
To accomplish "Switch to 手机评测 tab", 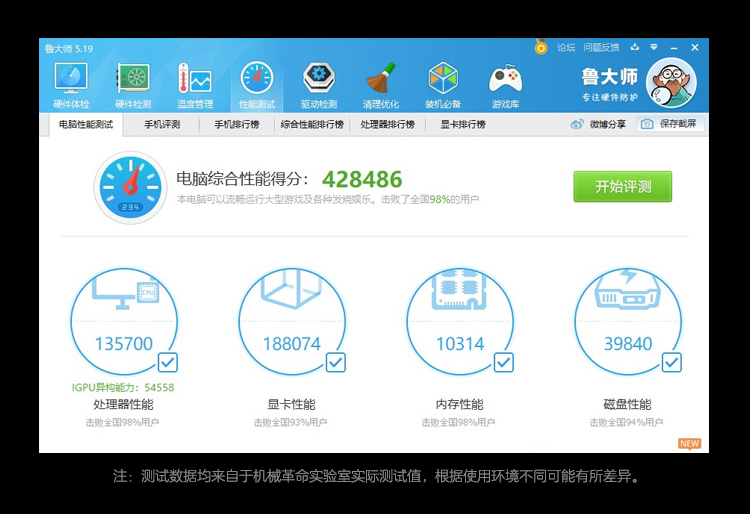I will [162, 125].
